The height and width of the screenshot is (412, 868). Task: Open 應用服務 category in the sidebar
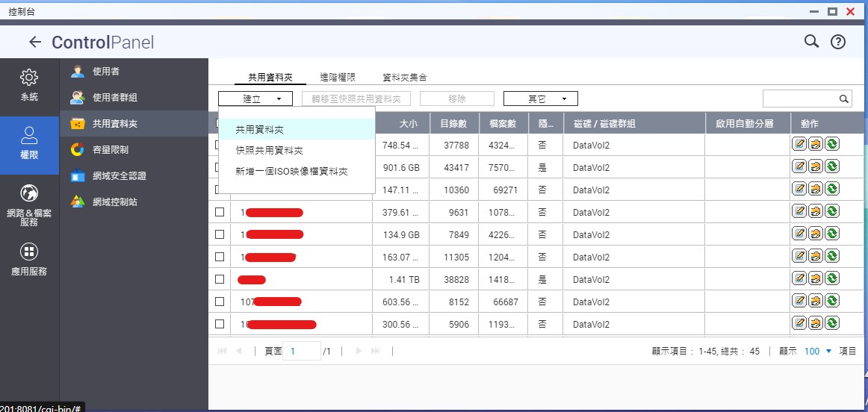(x=29, y=259)
